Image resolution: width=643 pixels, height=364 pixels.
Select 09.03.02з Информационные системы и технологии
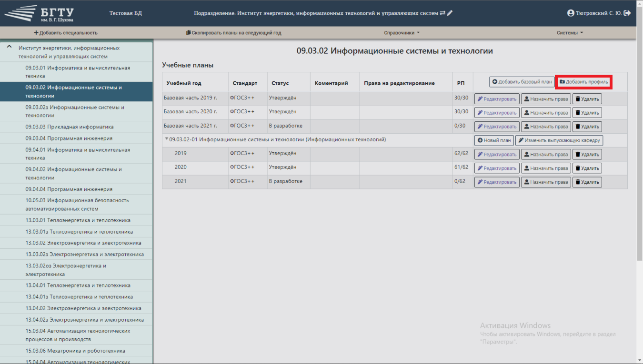(76, 111)
